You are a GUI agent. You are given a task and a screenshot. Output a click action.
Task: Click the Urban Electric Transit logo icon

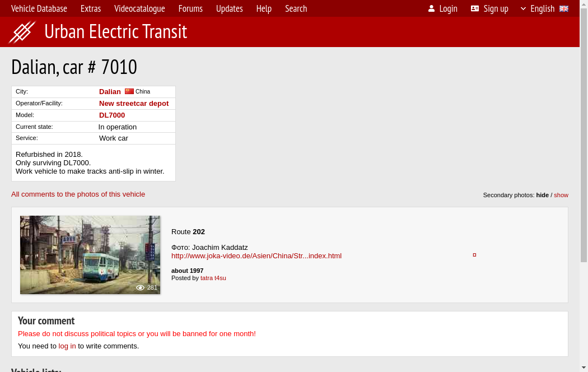[22, 32]
